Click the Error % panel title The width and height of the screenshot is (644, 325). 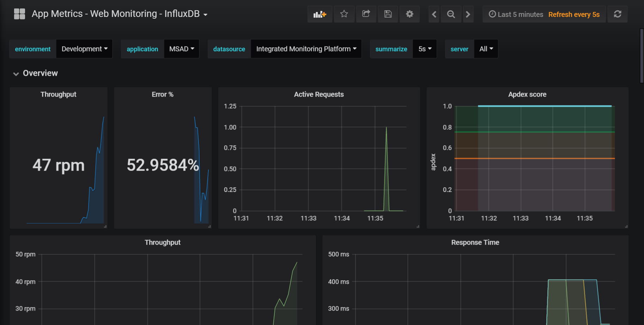163,94
